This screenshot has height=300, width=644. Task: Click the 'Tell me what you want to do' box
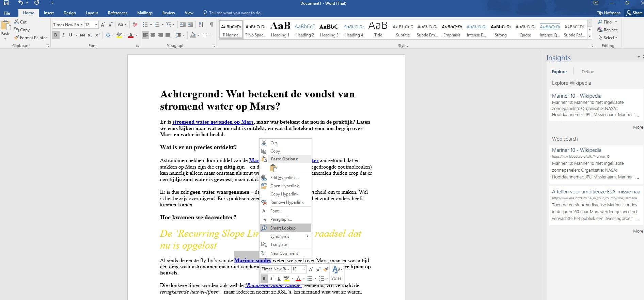[x=236, y=13]
